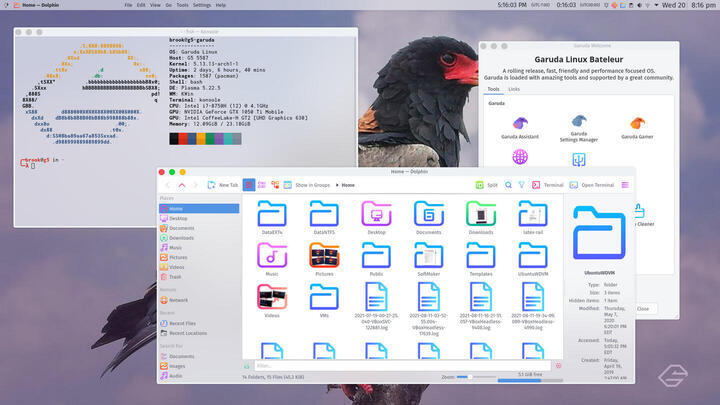Close the filter bar with red button

point(558,366)
